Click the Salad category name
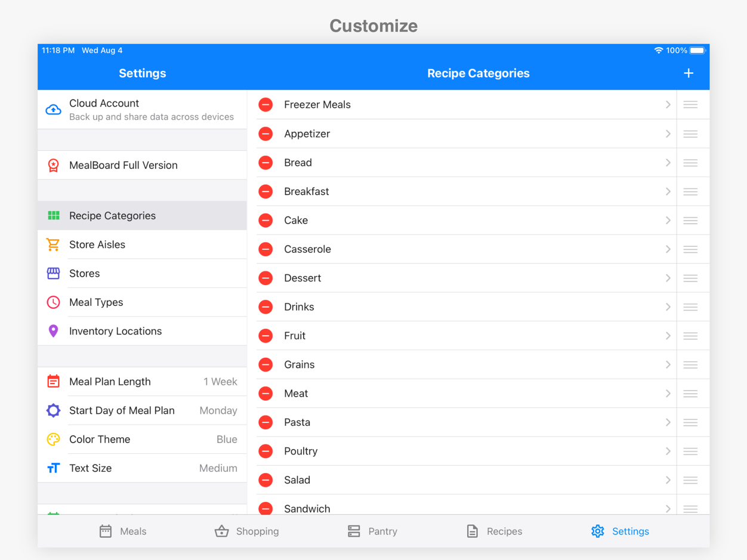 click(x=297, y=480)
